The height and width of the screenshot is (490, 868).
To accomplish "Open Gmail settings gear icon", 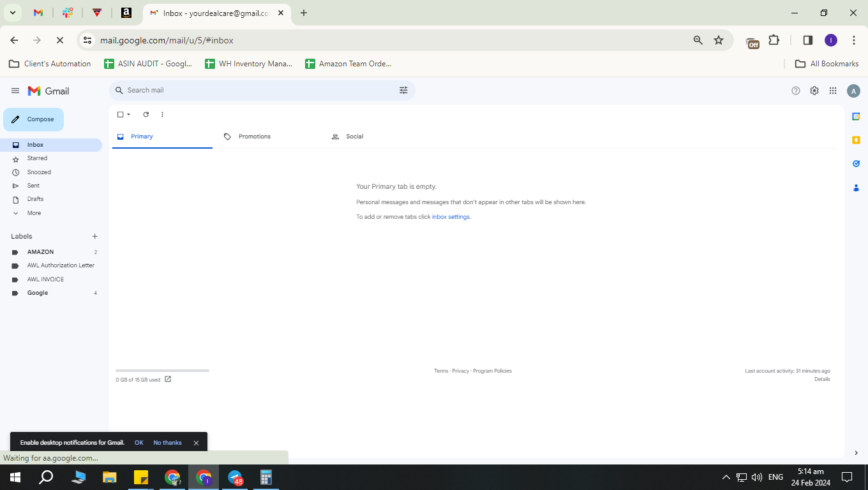I will coord(814,91).
